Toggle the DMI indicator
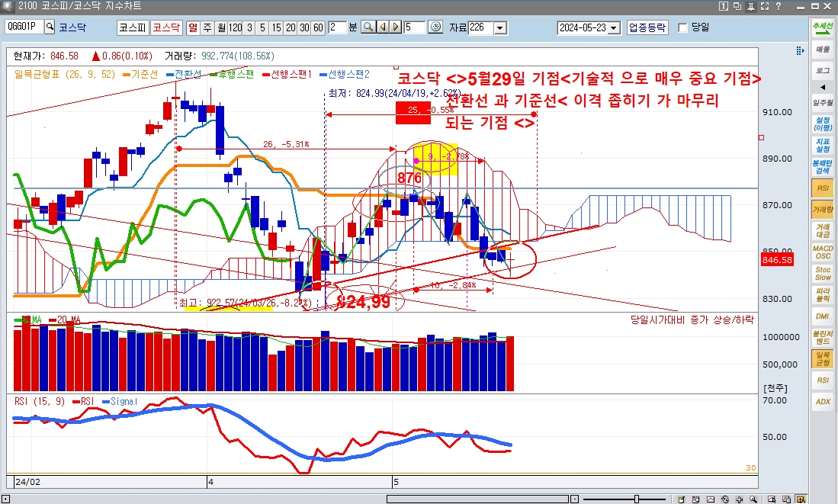838x504 pixels. tap(823, 316)
